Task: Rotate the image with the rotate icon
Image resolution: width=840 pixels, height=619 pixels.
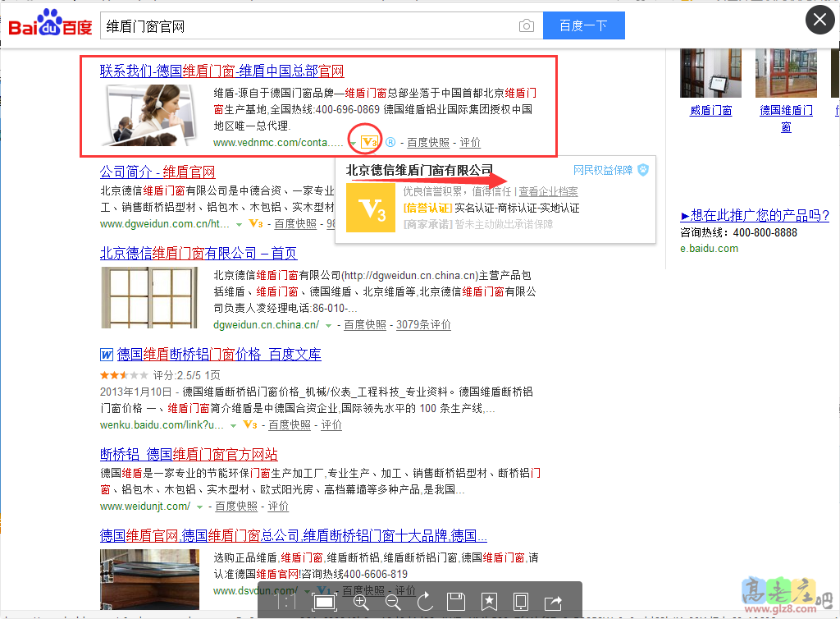Action: click(x=425, y=602)
